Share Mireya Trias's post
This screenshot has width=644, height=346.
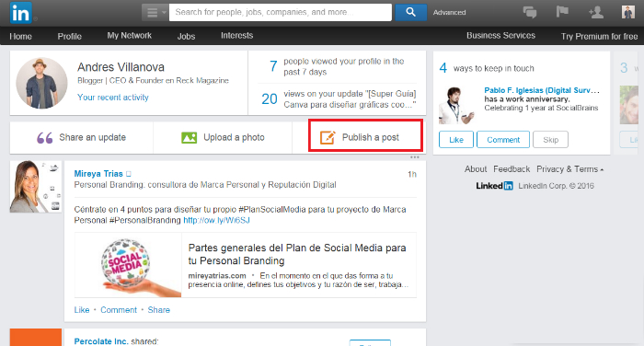click(x=159, y=310)
